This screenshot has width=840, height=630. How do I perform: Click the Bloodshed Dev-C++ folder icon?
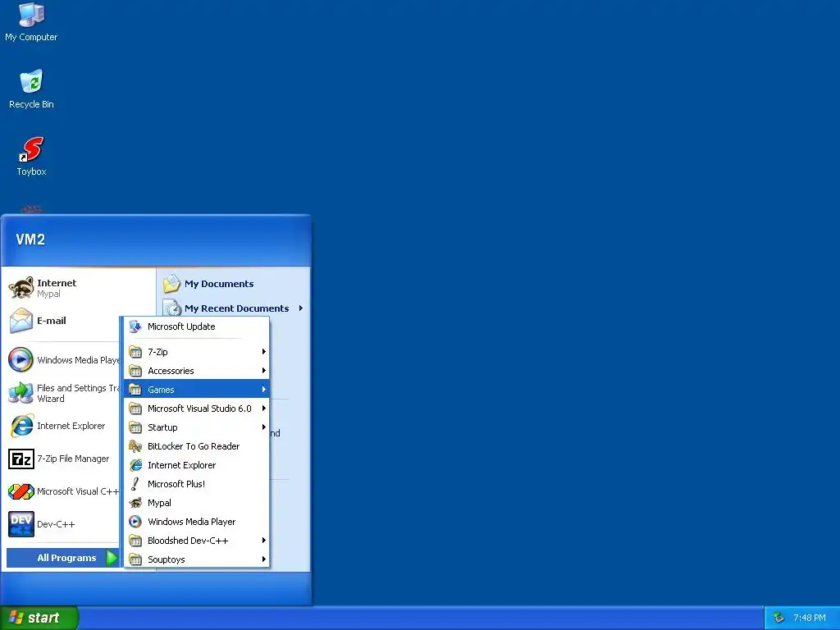point(135,541)
